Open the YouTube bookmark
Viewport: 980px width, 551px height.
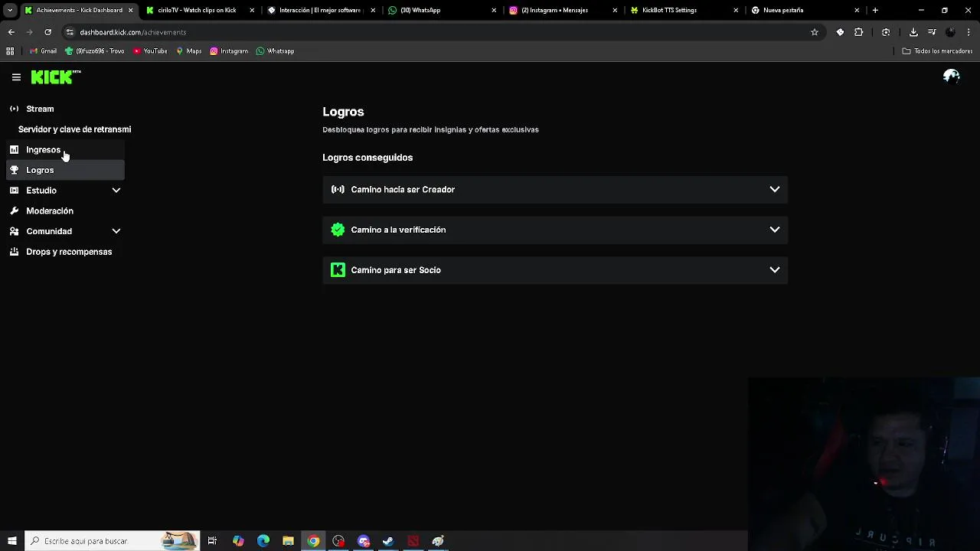click(150, 51)
